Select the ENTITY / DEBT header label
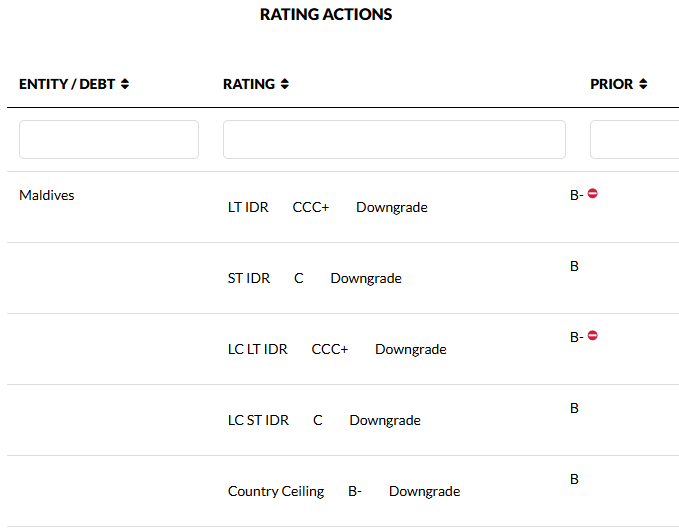This screenshot has width=679, height=531. click(67, 85)
